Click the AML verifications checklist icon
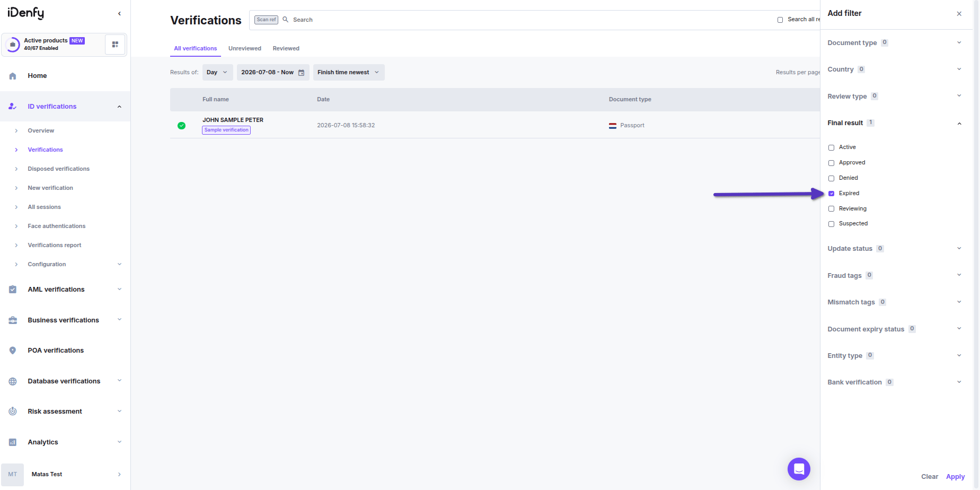The height and width of the screenshot is (490, 980). (13, 290)
